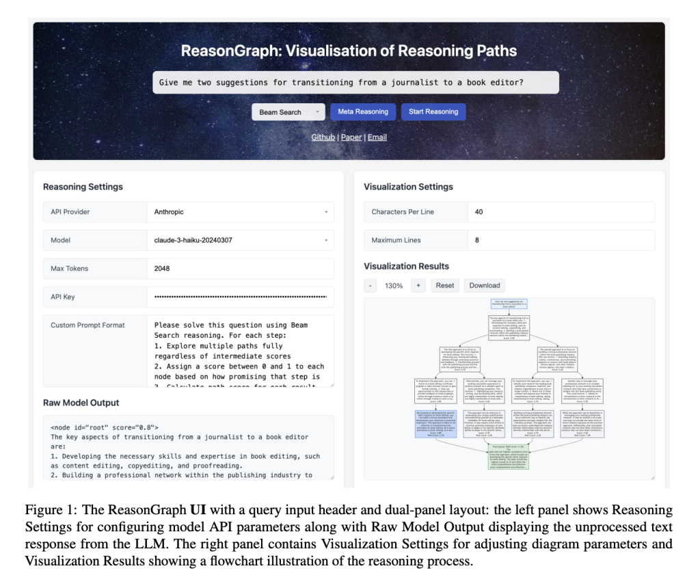Click the Custom Prompt Format label
The image size is (700, 588).
coord(87,325)
